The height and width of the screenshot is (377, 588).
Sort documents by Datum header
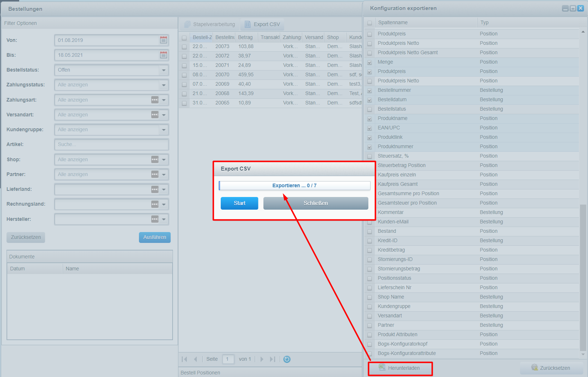click(35, 269)
